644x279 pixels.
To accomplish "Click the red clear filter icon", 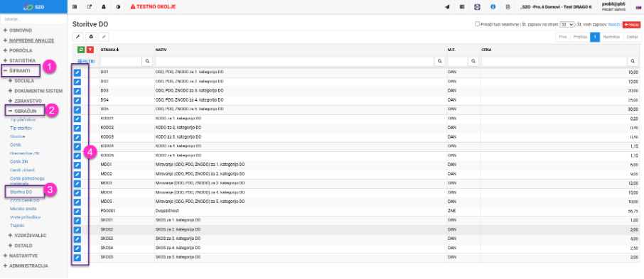I will [90, 50].
